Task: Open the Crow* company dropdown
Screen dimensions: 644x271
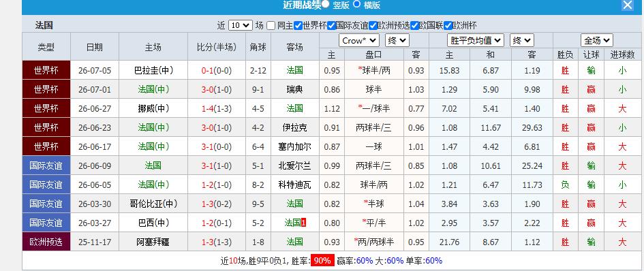Action: point(359,40)
